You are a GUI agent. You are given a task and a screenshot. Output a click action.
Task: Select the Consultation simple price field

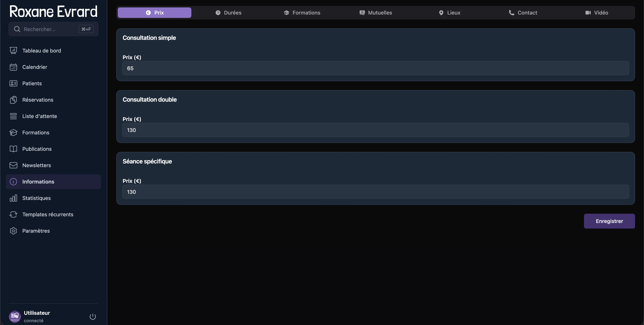[x=375, y=68]
